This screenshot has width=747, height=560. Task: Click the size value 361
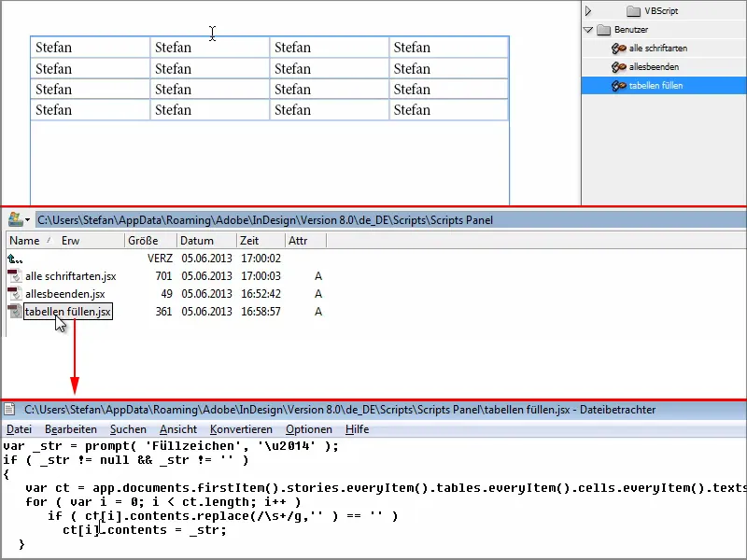tap(163, 312)
